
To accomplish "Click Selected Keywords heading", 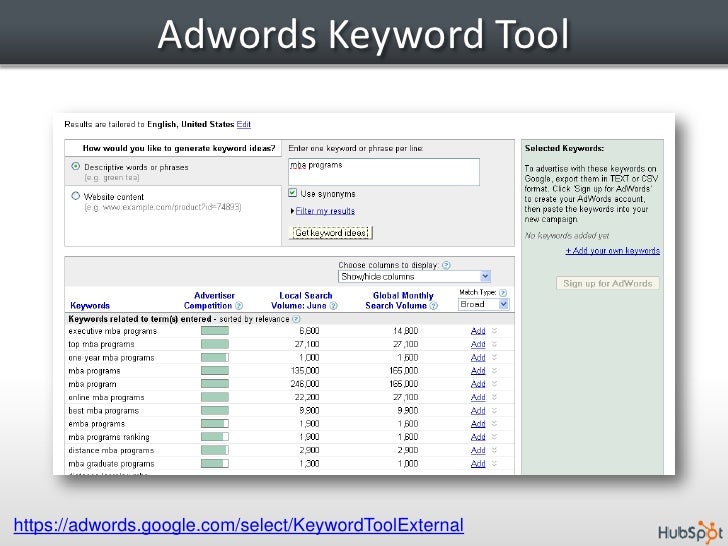I will [x=564, y=149].
